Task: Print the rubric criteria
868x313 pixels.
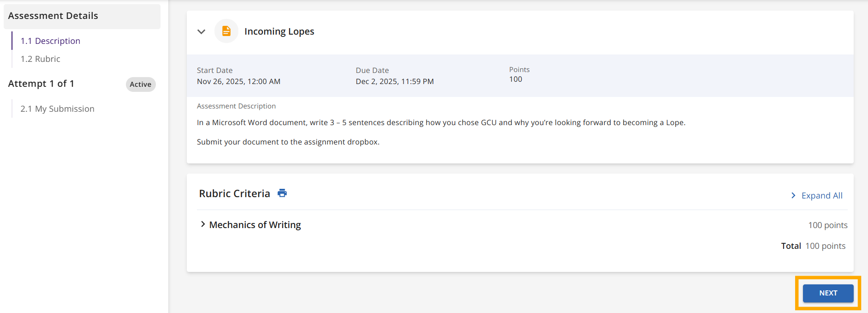Action: [x=282, y=193]
